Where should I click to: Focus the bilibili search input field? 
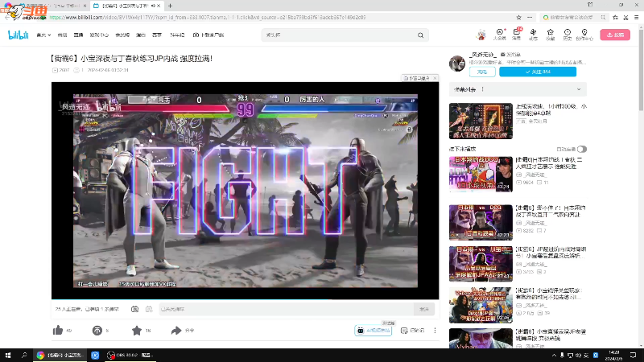(x=339, y=35)
